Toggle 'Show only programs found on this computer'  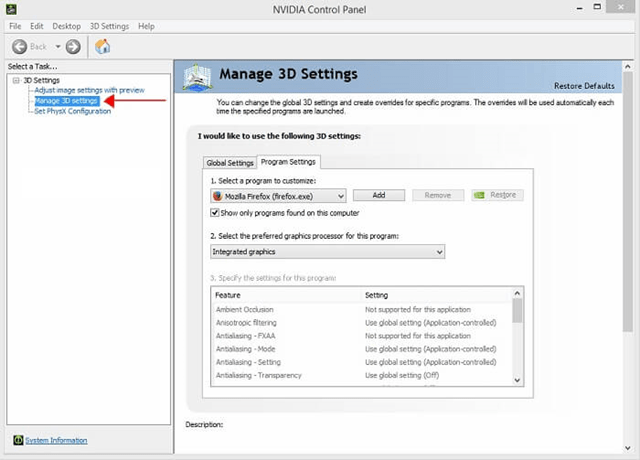(215, 213)
